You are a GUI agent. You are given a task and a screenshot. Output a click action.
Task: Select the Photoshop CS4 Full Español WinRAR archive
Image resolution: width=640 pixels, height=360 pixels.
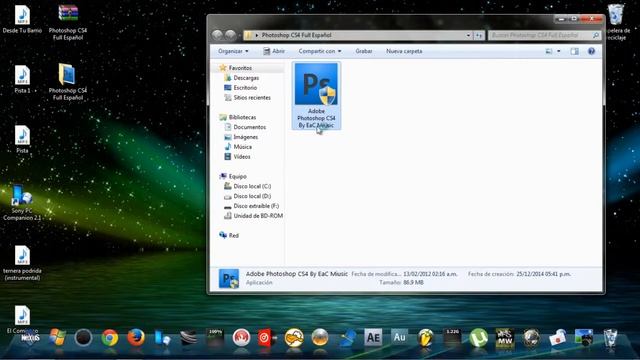coord(68,22)
